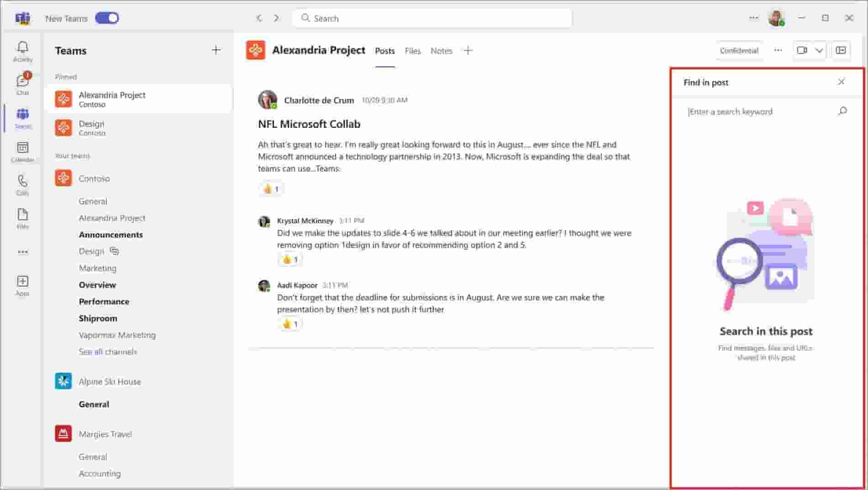Open the Activity bell icon

tap(22, 51)
